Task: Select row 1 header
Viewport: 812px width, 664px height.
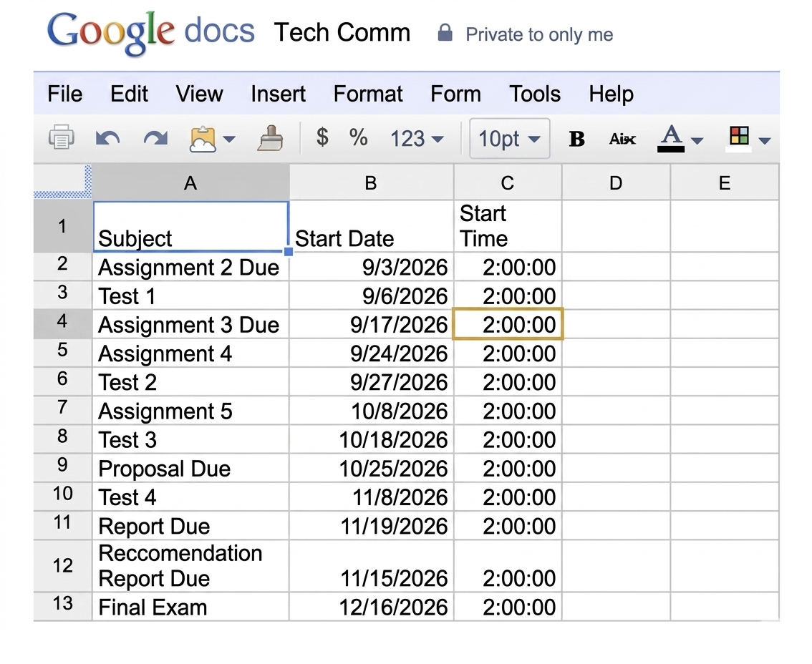Action: [63, 226]
